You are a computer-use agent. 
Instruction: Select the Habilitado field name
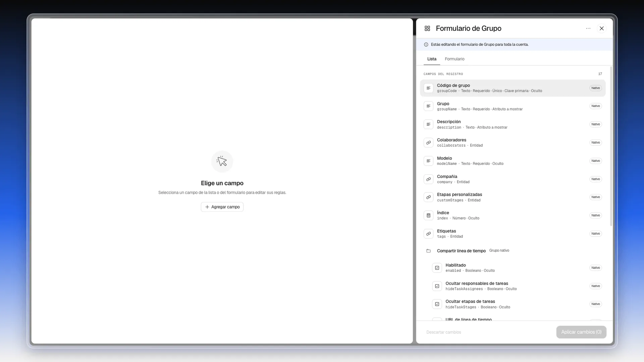[x=455, y=265]
